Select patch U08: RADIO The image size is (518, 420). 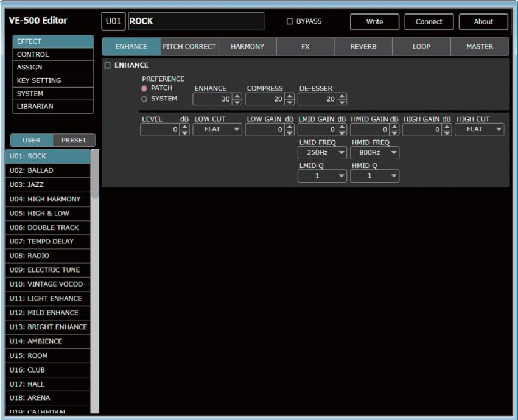48,256
